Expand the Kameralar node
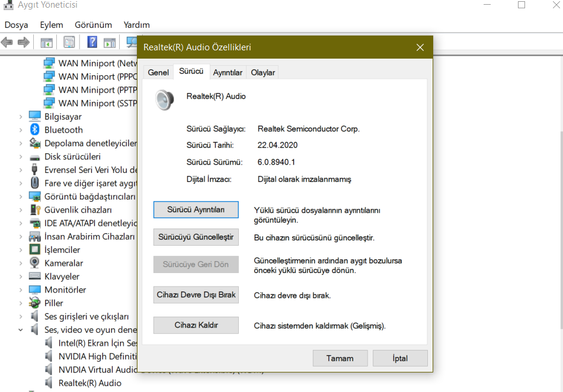The height and width of the screenshot is (392, 563). [21, 264]
